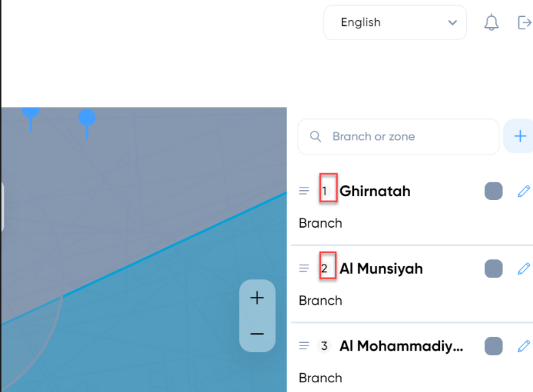This screenshot has height=392, width=533.
Task: Add a new branch or zone
Action: tap(520, 136)
